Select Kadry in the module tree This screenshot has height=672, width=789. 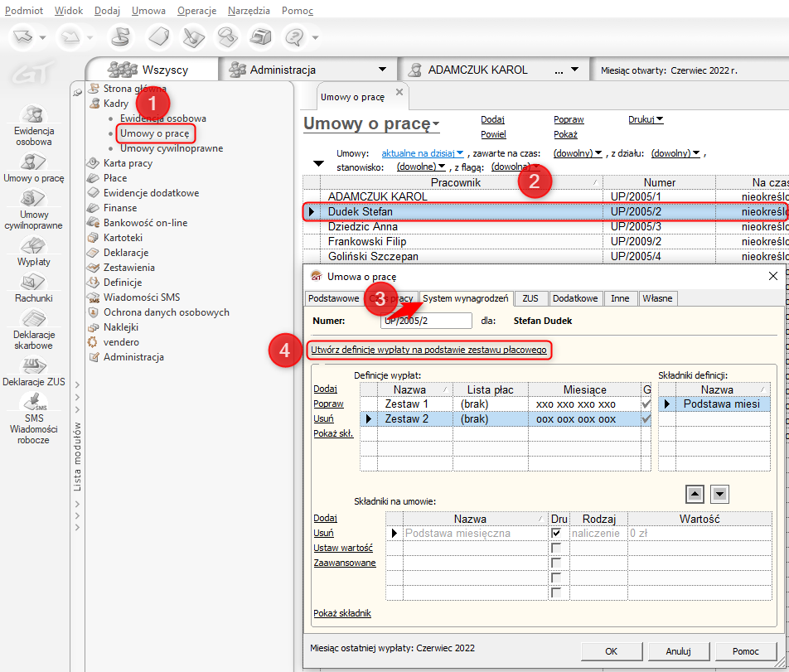click(116, 104)
